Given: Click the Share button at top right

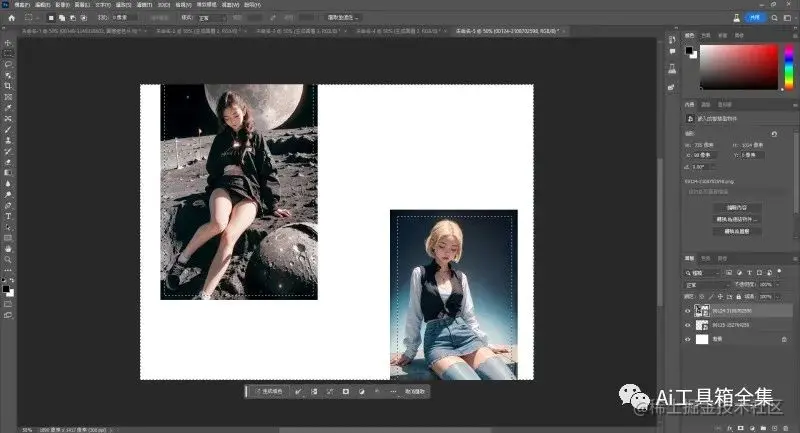Looking at the screenshot, I should pyautogui.click(x=756, y=18).
